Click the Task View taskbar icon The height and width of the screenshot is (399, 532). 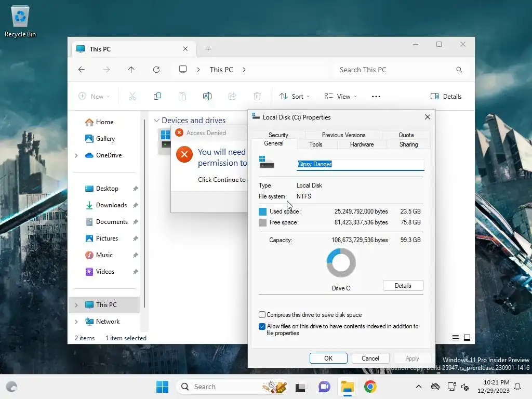(300, 387)
